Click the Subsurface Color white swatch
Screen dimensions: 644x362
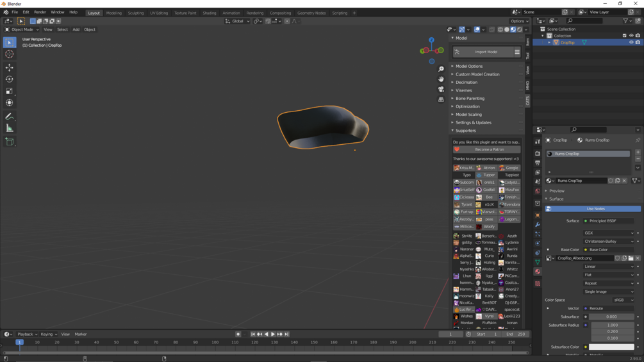(611, 347)
